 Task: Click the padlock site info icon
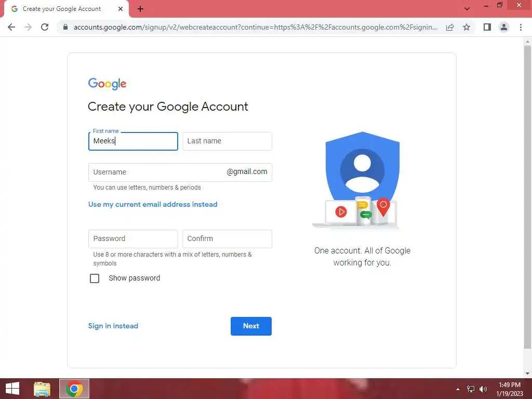pos(65,27)
